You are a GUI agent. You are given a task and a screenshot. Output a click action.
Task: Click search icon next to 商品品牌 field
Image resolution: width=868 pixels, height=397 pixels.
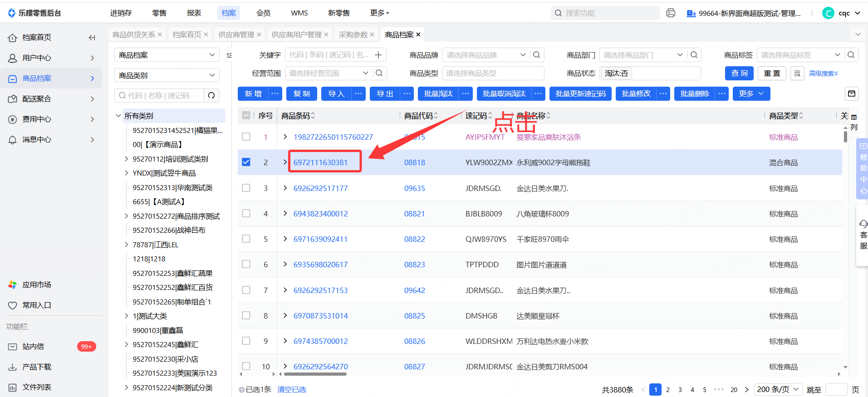[x=536, y=55]
